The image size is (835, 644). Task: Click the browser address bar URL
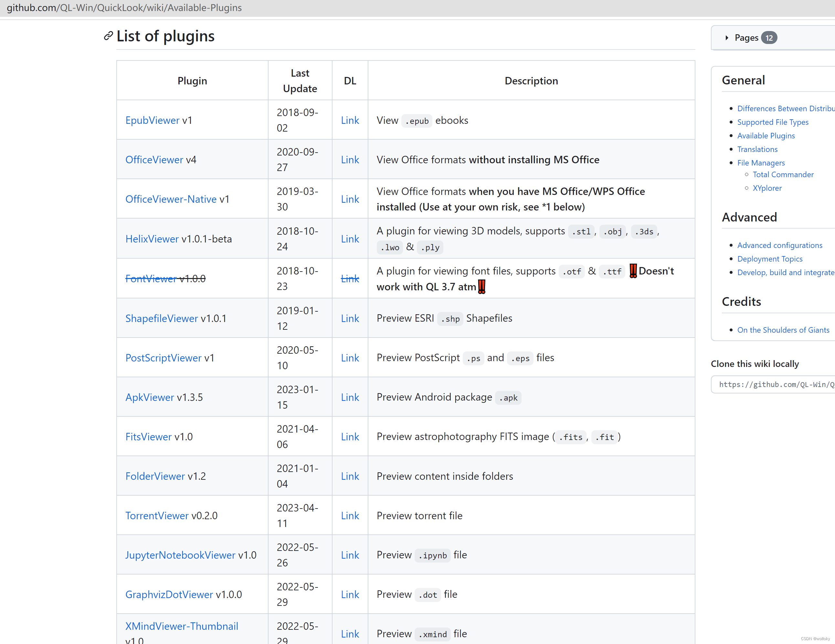[x=124, y=8]
